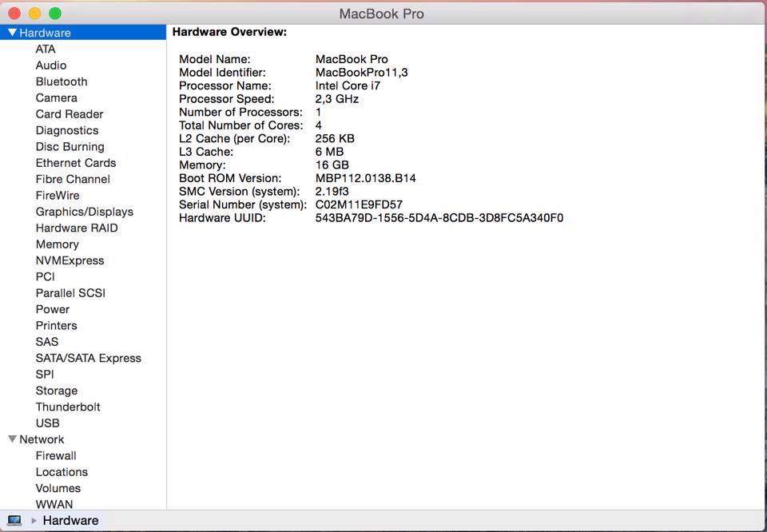
Task: Open SATA/SATA Express section
Action: (x=88, y=358)
